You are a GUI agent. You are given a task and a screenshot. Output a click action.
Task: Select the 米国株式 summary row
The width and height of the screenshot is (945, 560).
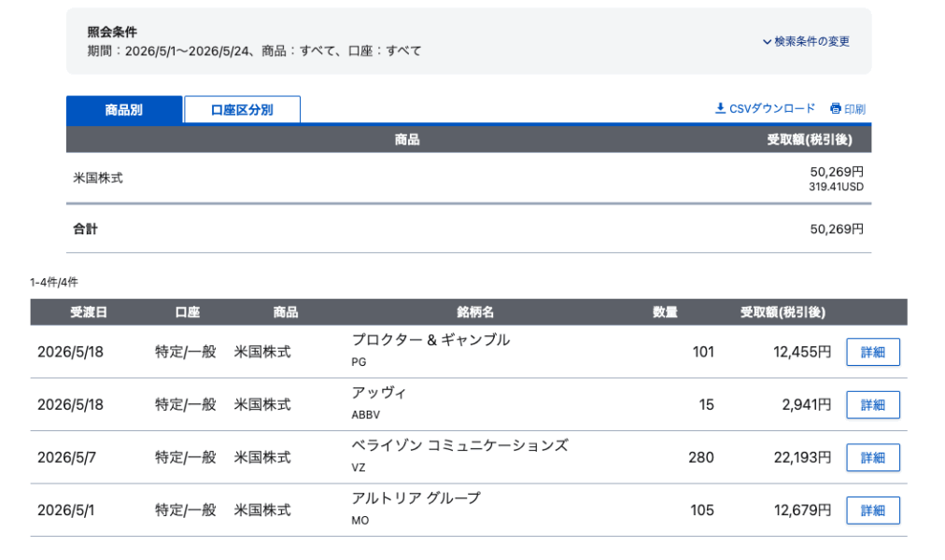tap(469, 178)
